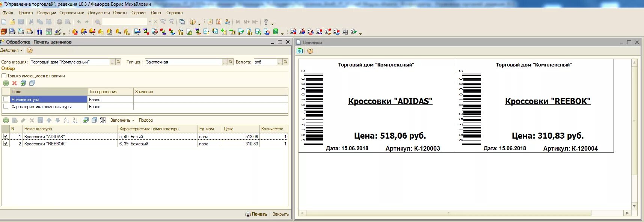The height and width of the screenshot is (222, 644).
Task: Click the Тип цен input field
Action: point(184,62)
